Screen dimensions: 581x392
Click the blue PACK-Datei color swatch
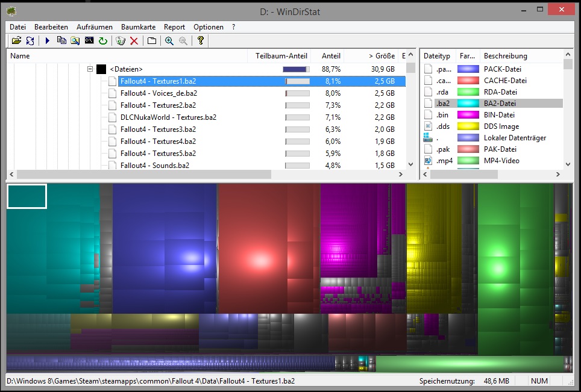468,69
